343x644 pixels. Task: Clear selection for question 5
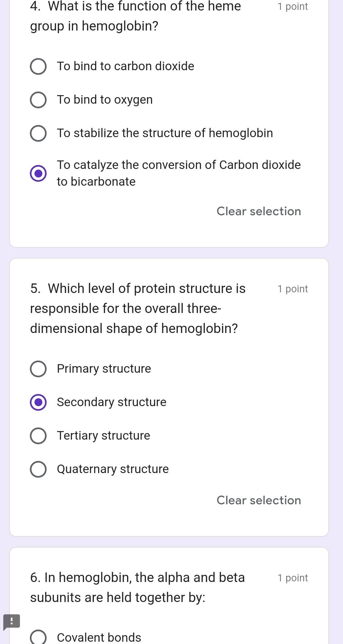click(259, 500)
